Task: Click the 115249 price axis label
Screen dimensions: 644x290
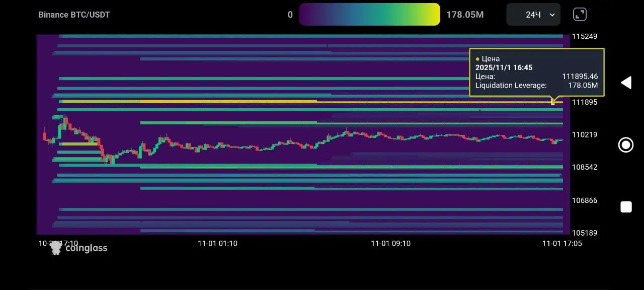Action: [585, 36]
